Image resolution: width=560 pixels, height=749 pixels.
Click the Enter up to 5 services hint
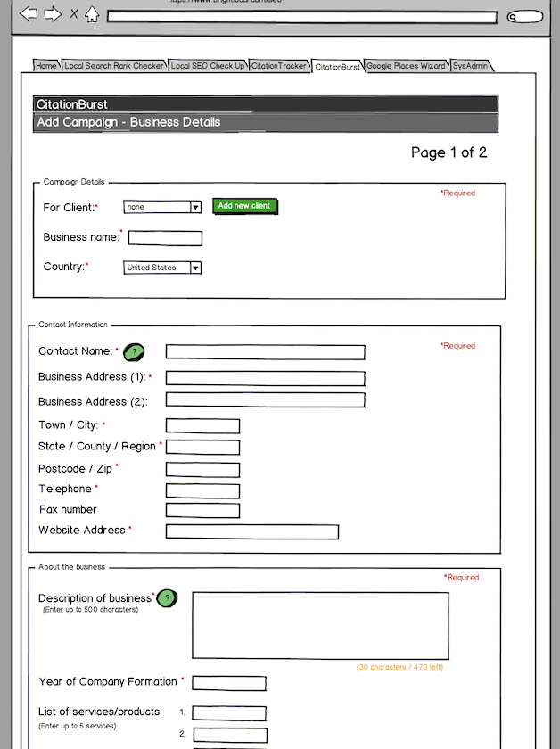pyautogui.click(x=78, y=726)
